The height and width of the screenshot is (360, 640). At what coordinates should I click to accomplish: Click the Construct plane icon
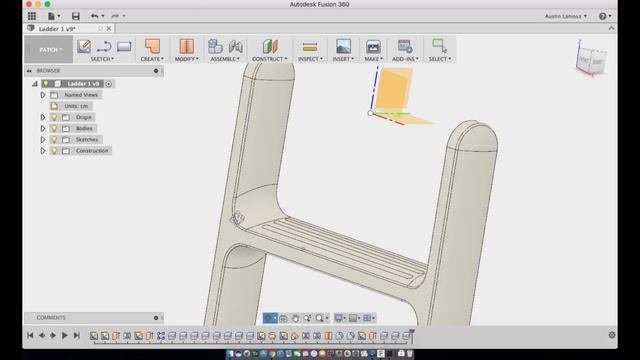point(270,46)
